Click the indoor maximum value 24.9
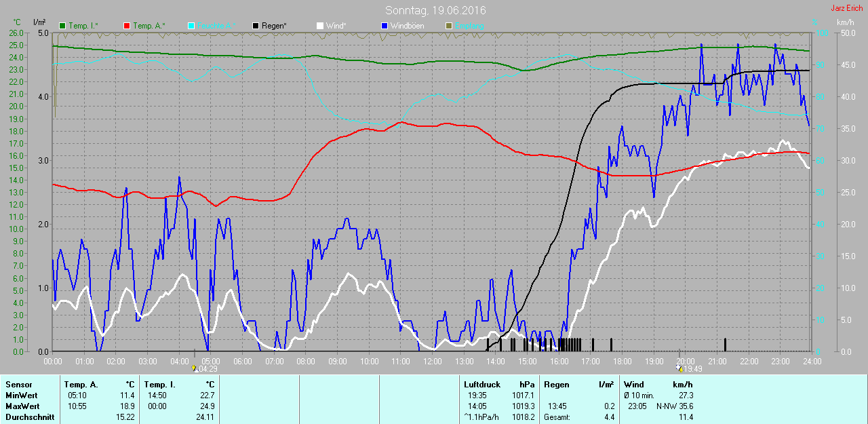Image resolution: width=868 pixels, height=424 pixels. coord(207,406)
